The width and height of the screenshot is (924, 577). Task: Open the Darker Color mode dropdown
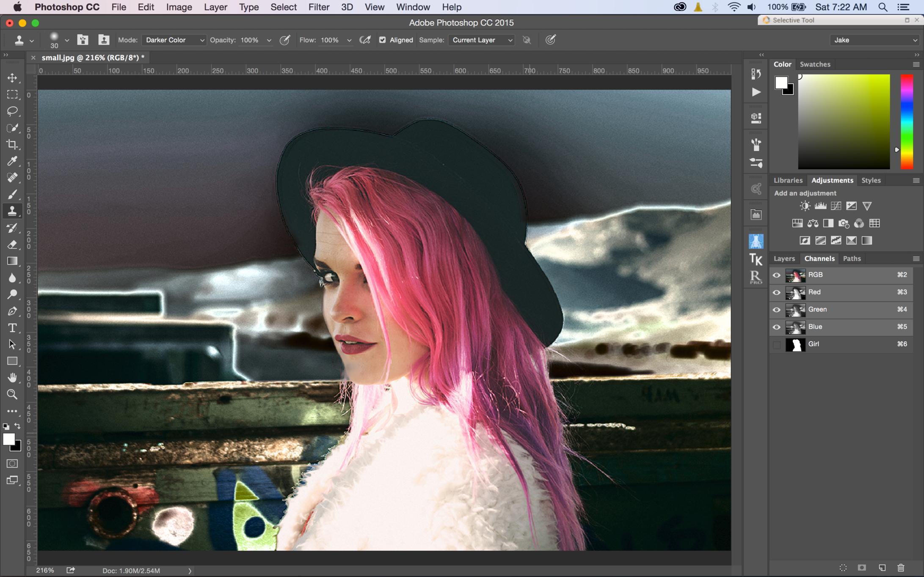[x=174, y=40]
